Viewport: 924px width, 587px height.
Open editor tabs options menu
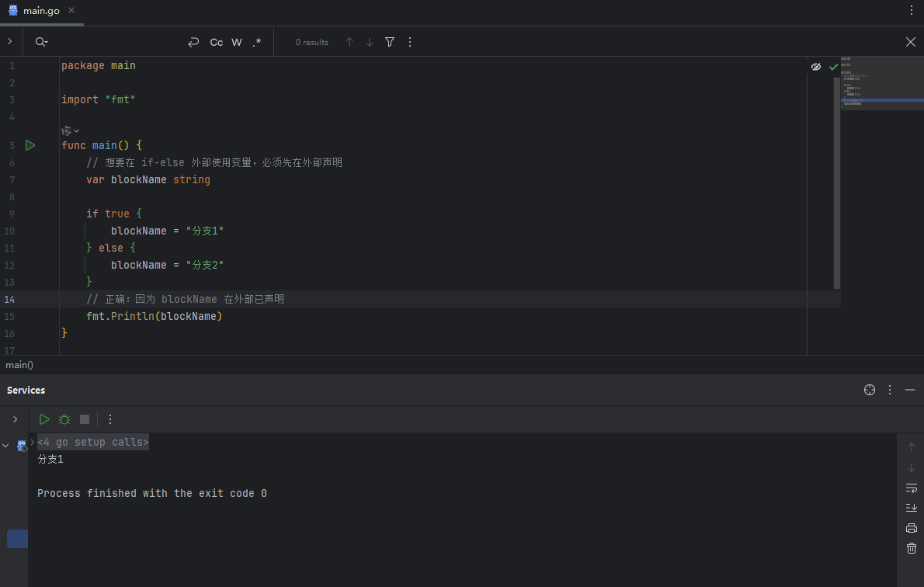pyautogui.click(x=911, y=10)
